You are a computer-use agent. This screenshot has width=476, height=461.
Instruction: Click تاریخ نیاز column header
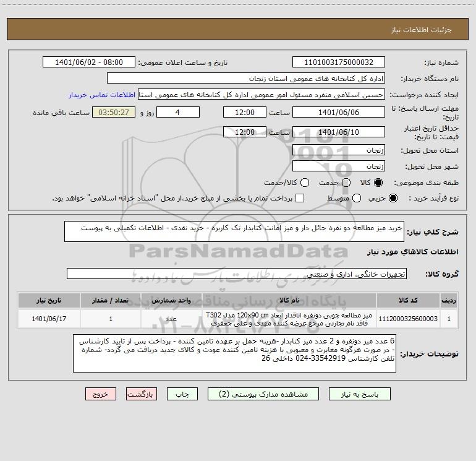[49, 301]
